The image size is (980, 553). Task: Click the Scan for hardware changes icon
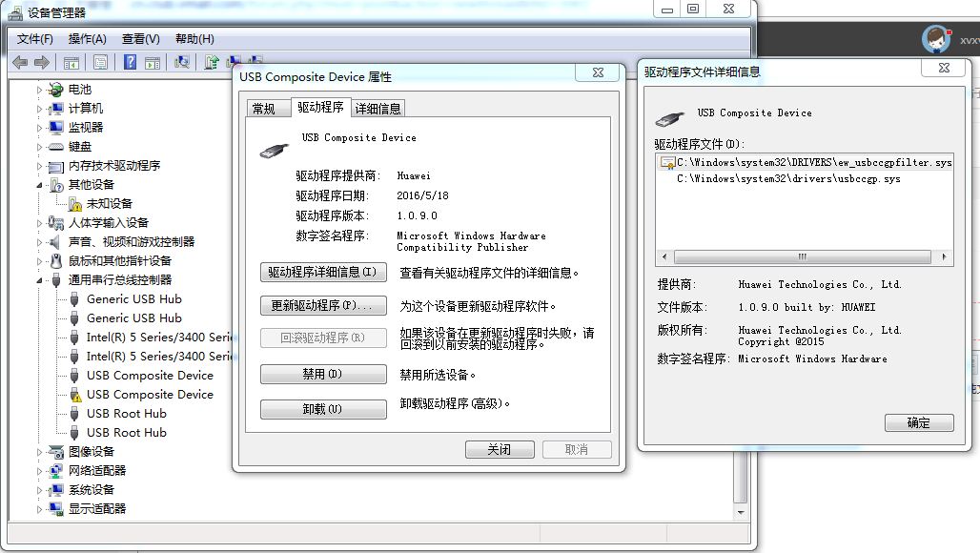(x=181, y=61)
